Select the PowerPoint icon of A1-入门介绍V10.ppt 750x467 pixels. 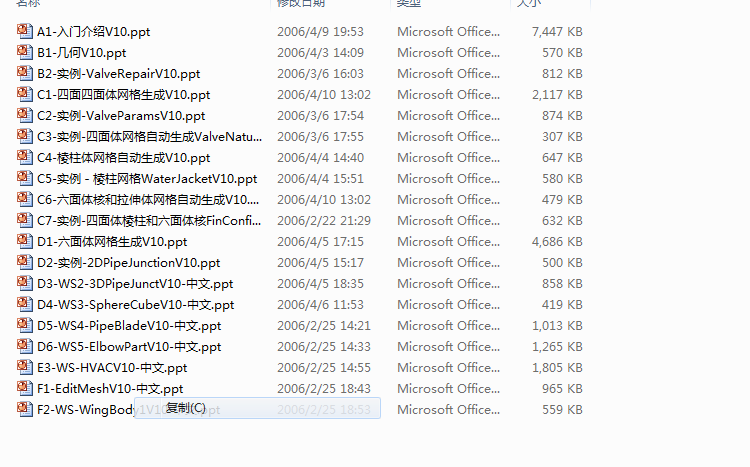25,31
